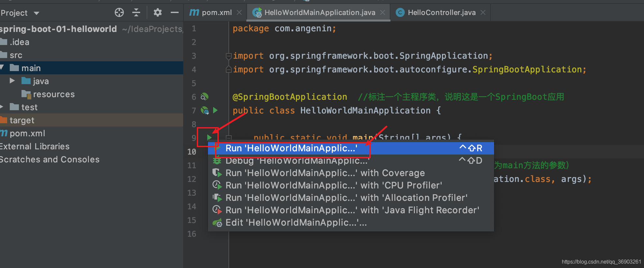Image resolution: width=644 pixels, height=268 pixels.
Task: Choose Run 'HelloWorldMainApplic...' menu item
Action: click(x=351, y=148)
